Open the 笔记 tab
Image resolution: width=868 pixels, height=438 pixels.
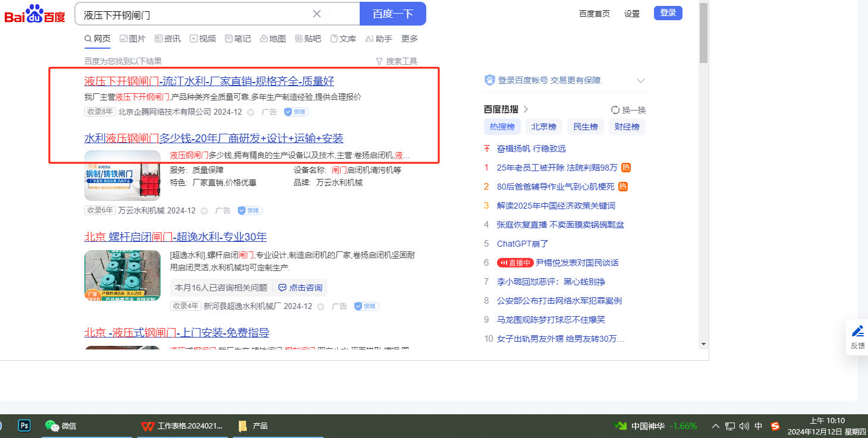(x=238, y=39)
